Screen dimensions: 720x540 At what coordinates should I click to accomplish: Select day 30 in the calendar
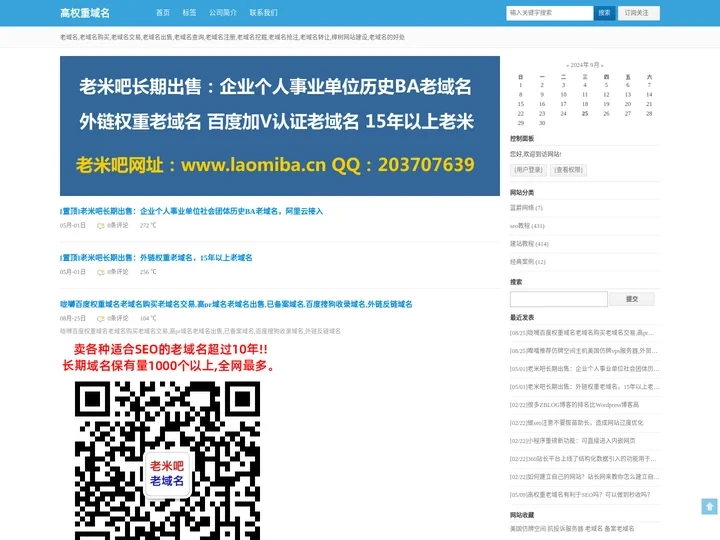pyautogui.click(x=542, y=123)
